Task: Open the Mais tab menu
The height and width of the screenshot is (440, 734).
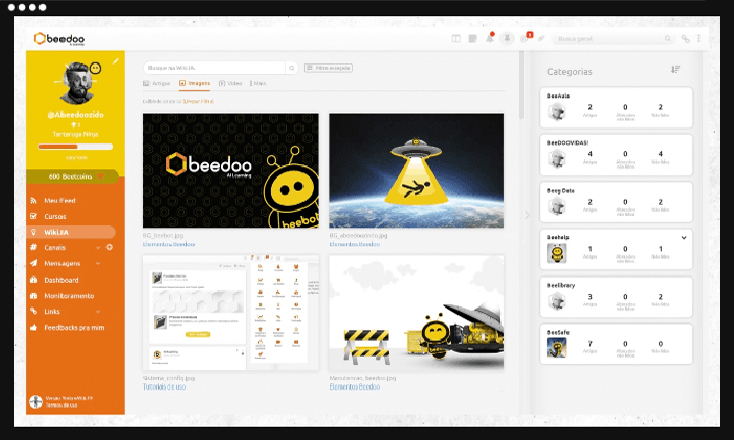Action: (258, 83)
